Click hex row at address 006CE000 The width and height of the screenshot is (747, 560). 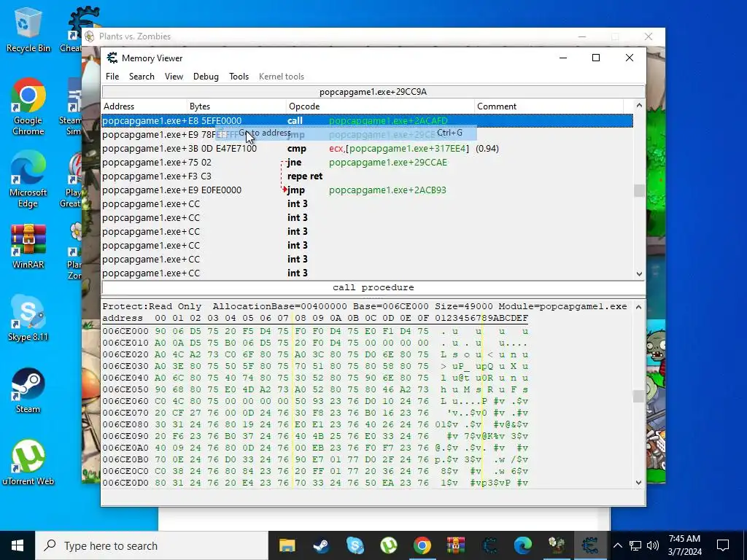click(x=315, y=331)
